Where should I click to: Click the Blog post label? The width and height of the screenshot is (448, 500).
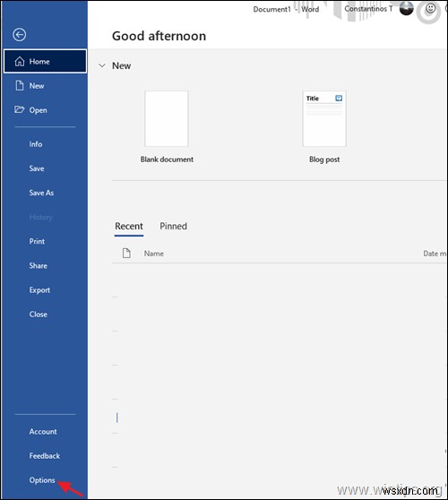pos(324,159)
